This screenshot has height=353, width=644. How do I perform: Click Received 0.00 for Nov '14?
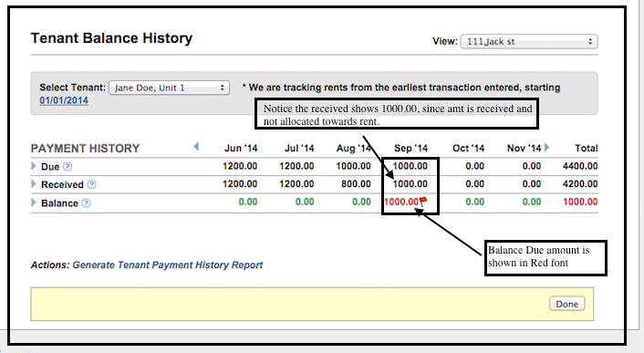click(x=532, y=184)
